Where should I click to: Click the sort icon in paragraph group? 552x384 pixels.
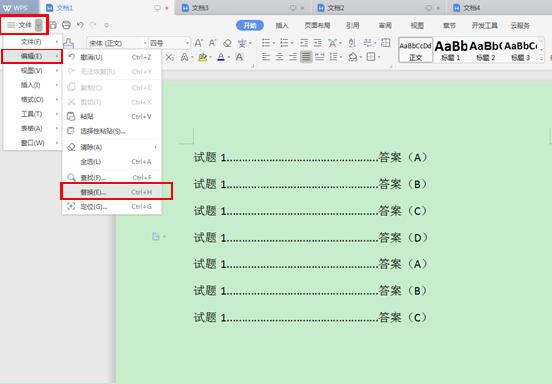352,43
